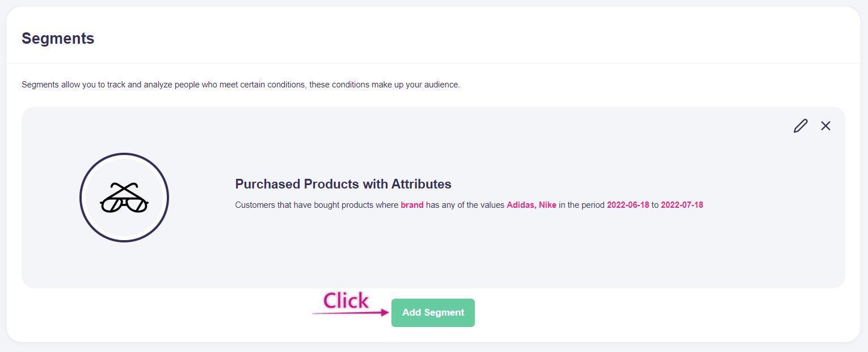The height and width of the screenshot is (352, 868).
Task: Click the "in the period" text
Action: tap(582, 205)
